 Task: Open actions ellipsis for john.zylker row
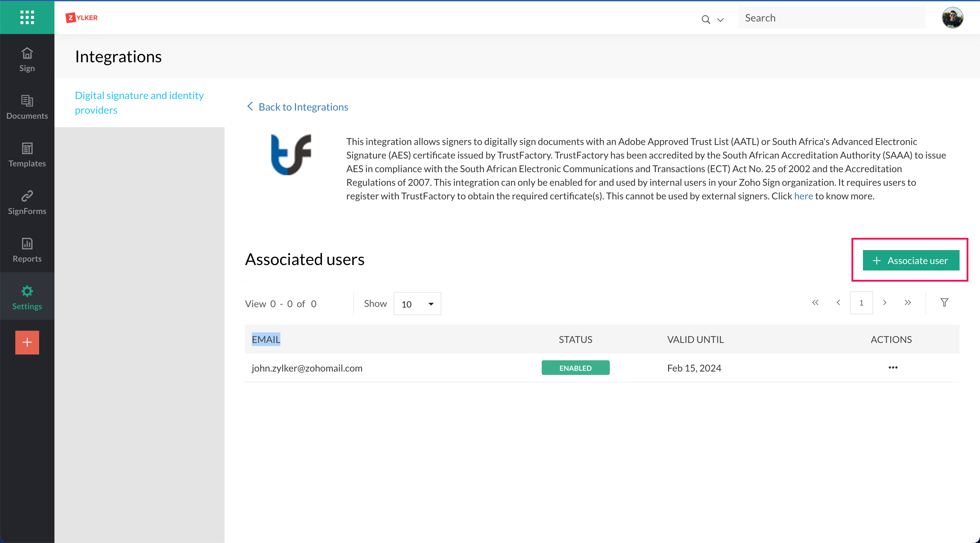[x=893, y=367]
